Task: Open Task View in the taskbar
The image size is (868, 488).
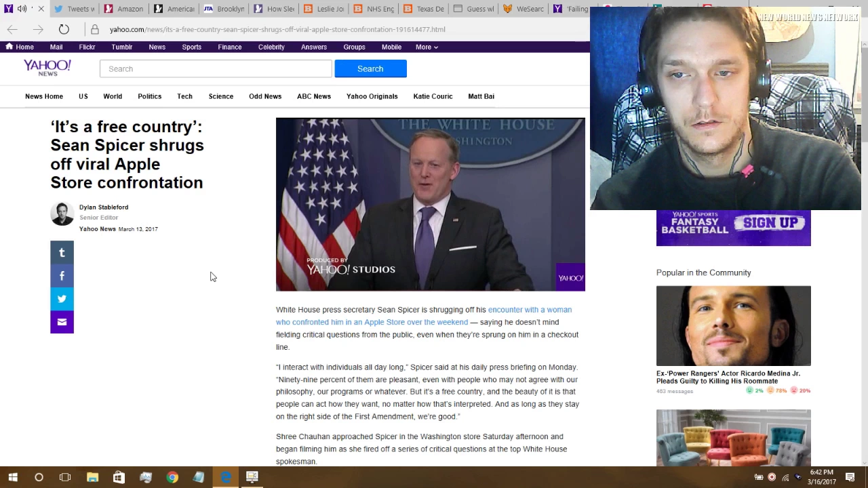Action: (x=65, y=477)
